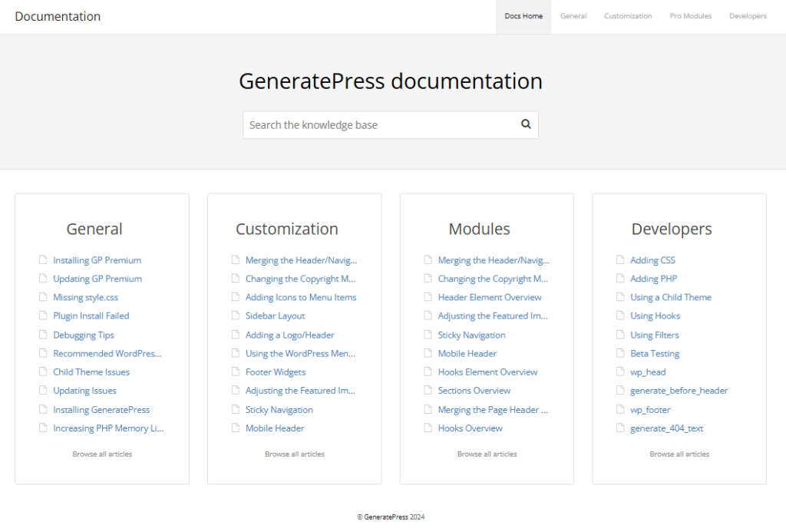
Task: Click the document icon beside "Mobile Header" under Customization
Action: (x=235, y=428)
